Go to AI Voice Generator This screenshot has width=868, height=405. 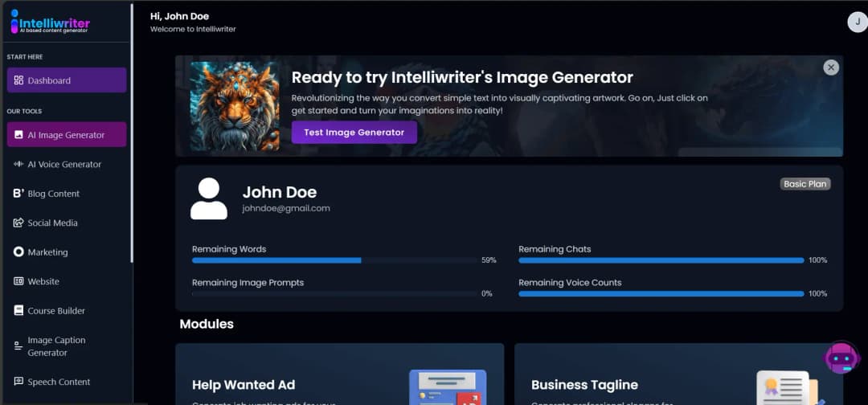[x=67, y=164]
